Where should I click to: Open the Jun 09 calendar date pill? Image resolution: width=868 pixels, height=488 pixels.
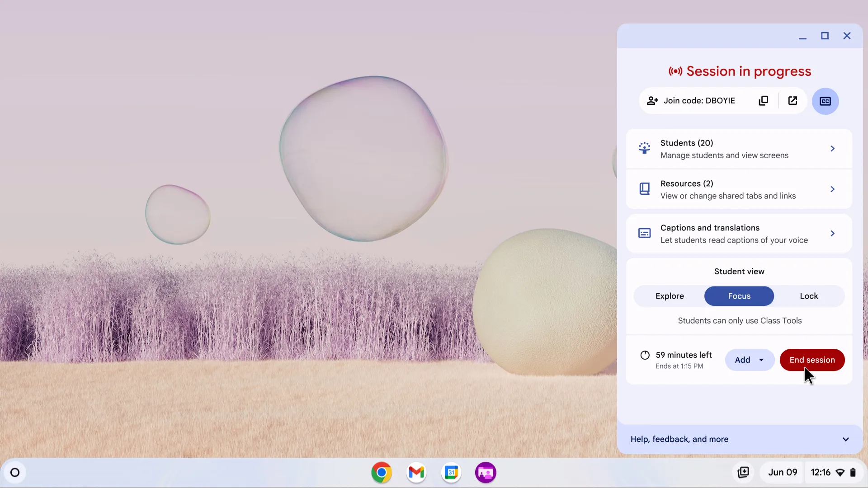point(782,473)
